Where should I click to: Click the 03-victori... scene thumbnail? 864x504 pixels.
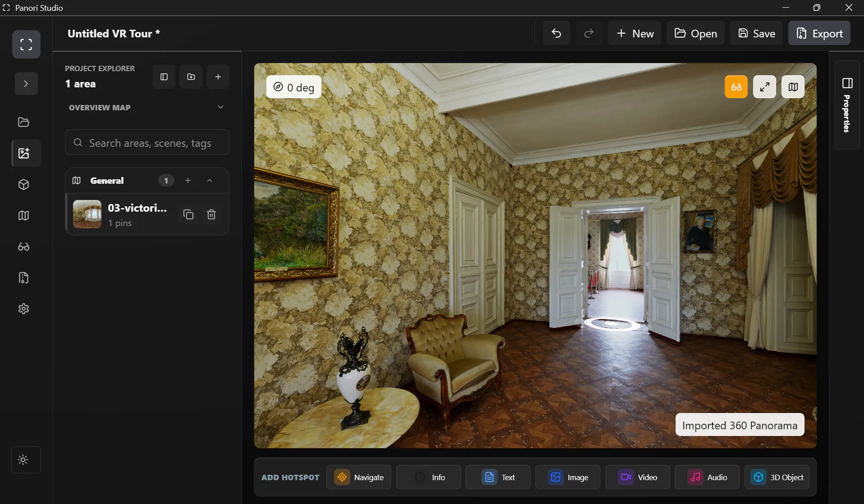point(87,214)
